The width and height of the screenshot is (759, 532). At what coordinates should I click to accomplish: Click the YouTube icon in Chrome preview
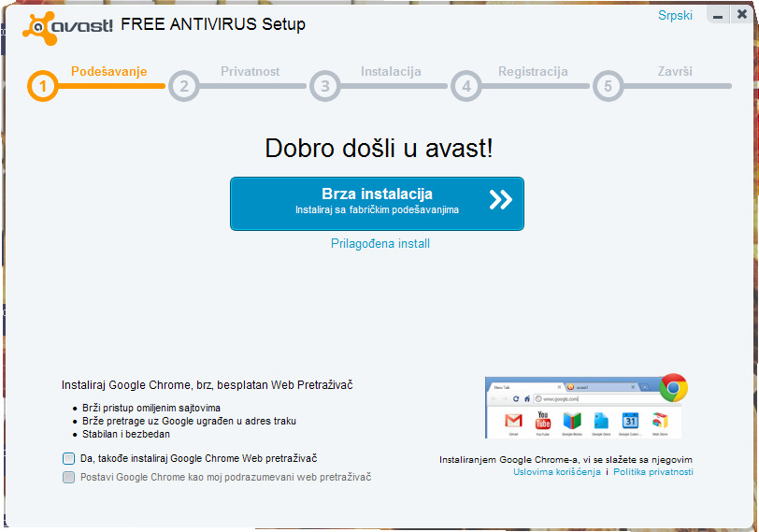point(543,420)
